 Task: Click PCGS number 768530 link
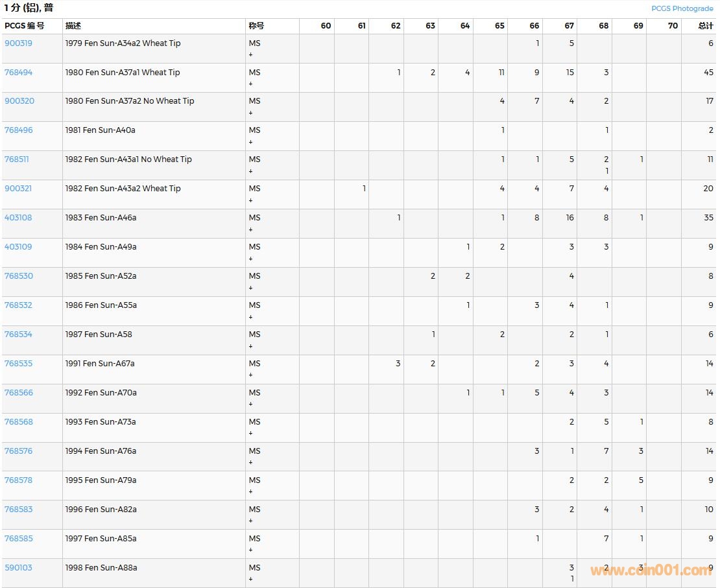pos(18,276)
